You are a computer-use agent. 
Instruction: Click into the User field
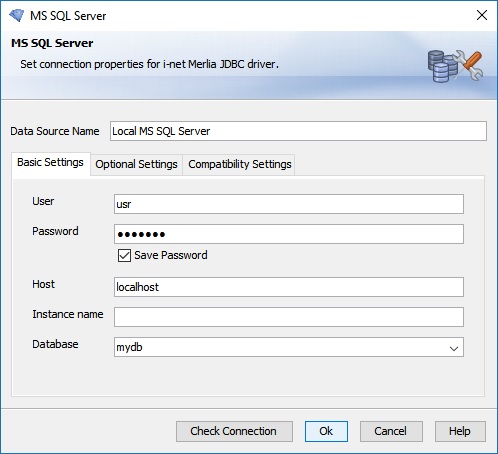pos(289,204)
